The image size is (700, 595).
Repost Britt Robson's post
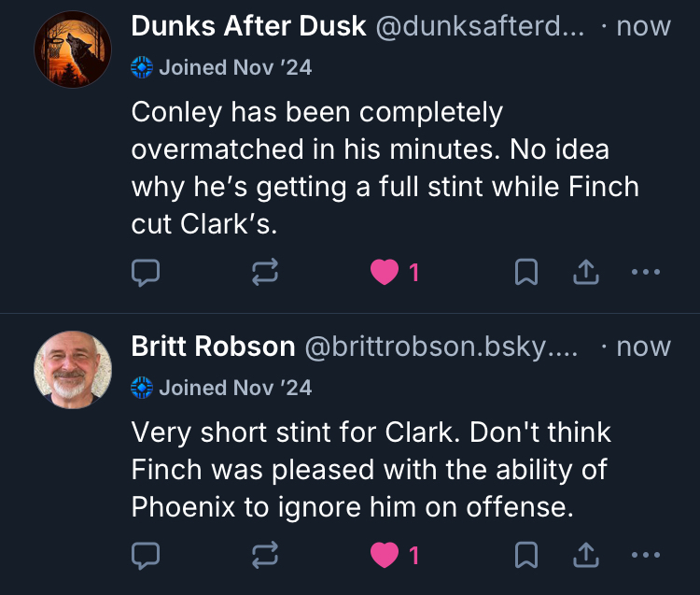tap(266, 556)
